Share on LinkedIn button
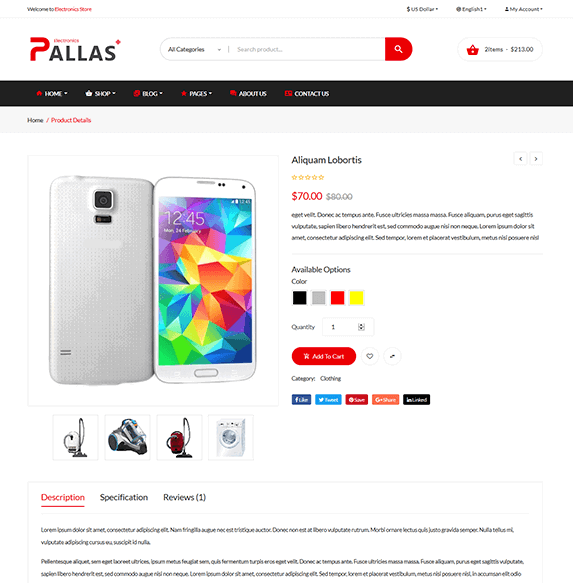The height and width of the screenshot is (583, 573). 416,400
